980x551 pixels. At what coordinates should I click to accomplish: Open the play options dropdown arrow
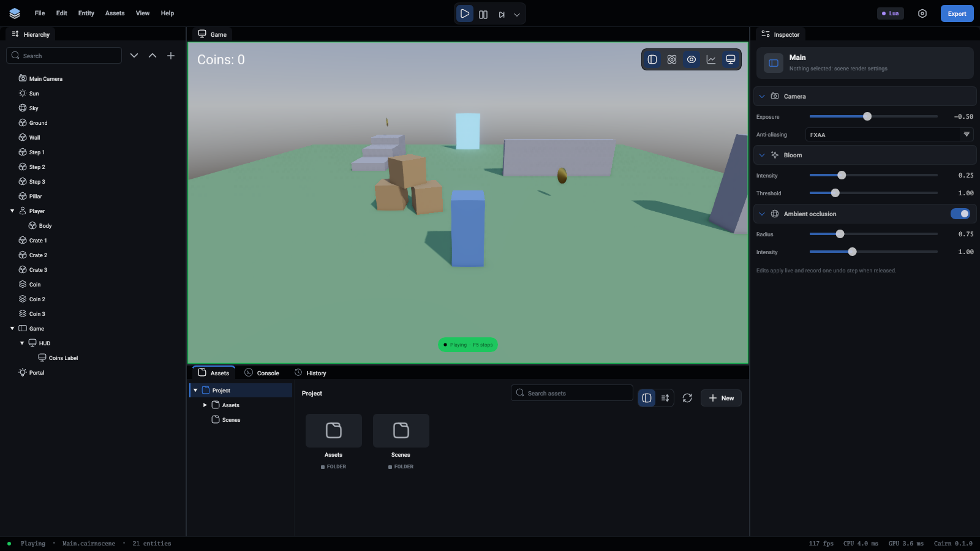pos(517,14)
